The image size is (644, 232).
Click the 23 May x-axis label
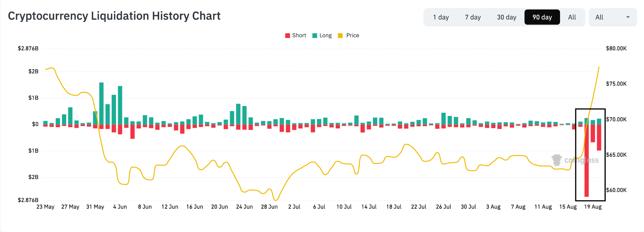click(x=46, y=207)
